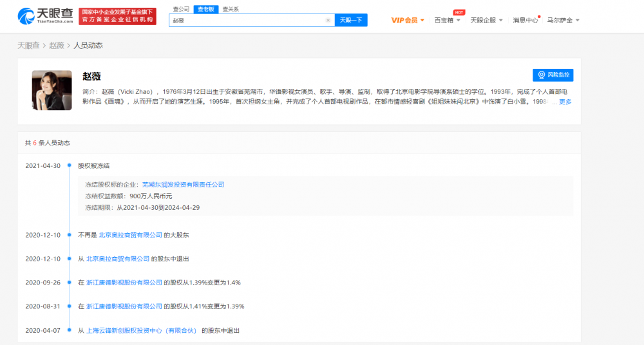This screenshot has height=345, width=644.
Task: Open the VIP会员 dropdown
Action: click(x=408, y=20)
